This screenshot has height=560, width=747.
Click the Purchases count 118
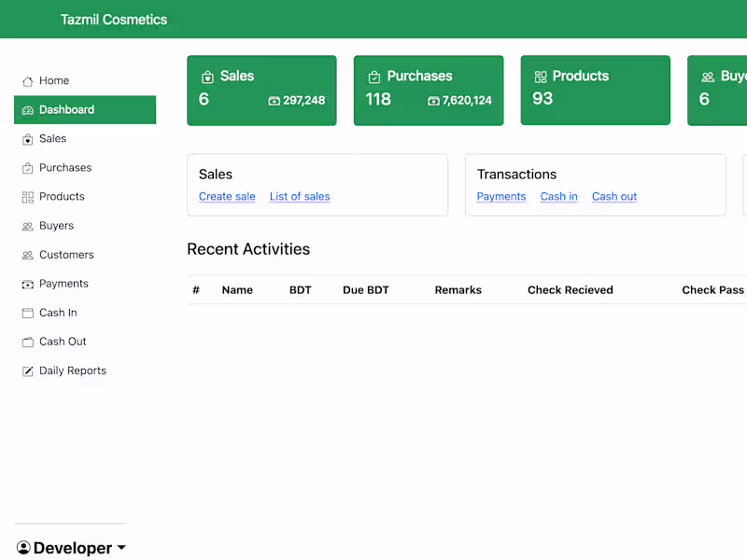click(378, 99)
